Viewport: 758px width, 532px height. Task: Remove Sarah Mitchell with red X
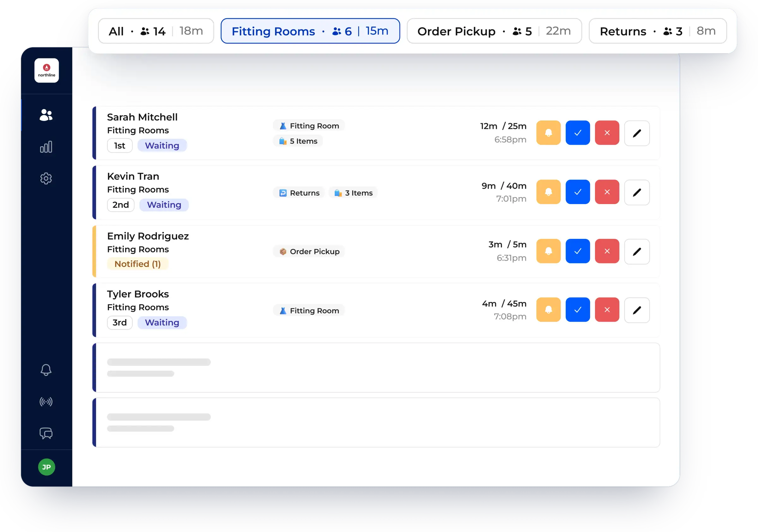607,133
